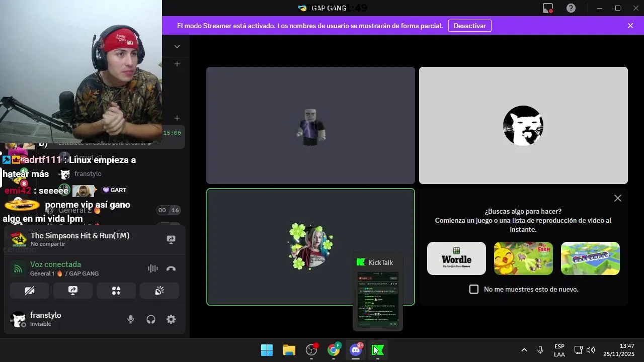Open OBS Studio from taskbar

[311, 350]
